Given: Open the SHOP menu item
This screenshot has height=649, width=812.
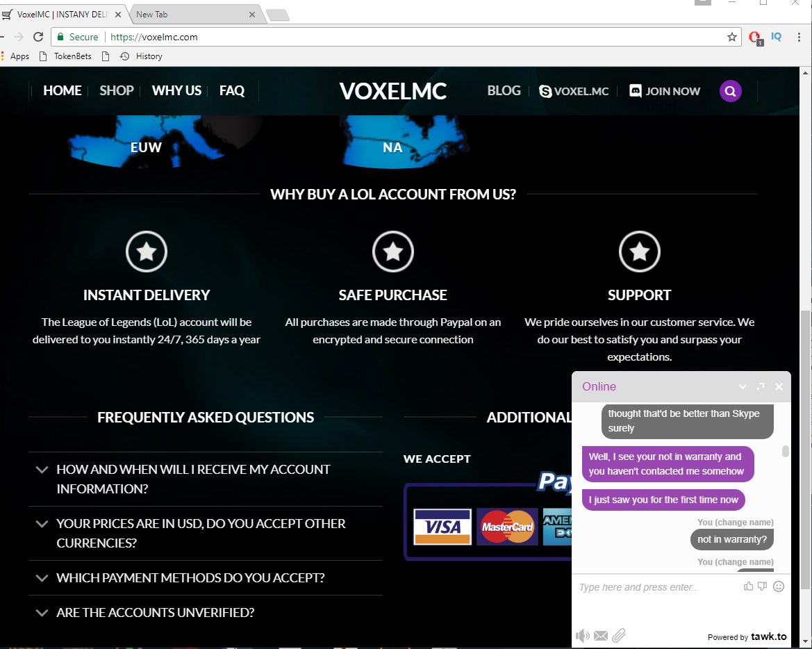Looking at the screenshot, I should click(x=117, y=90).
